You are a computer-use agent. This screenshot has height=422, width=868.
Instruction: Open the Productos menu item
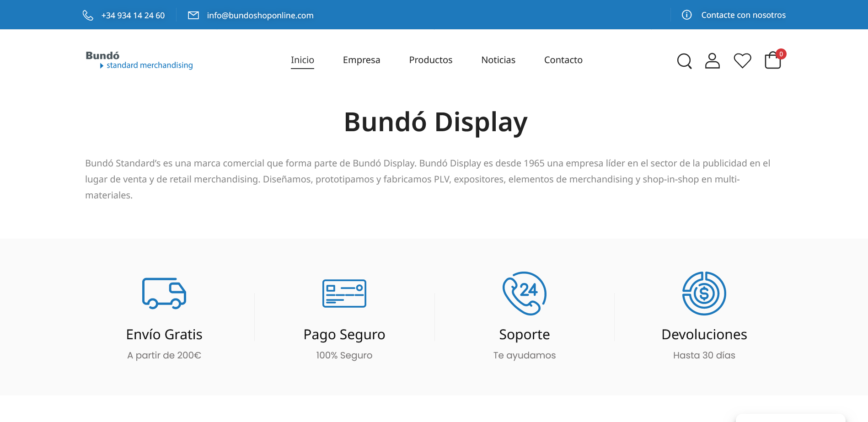tap(431, 60)
